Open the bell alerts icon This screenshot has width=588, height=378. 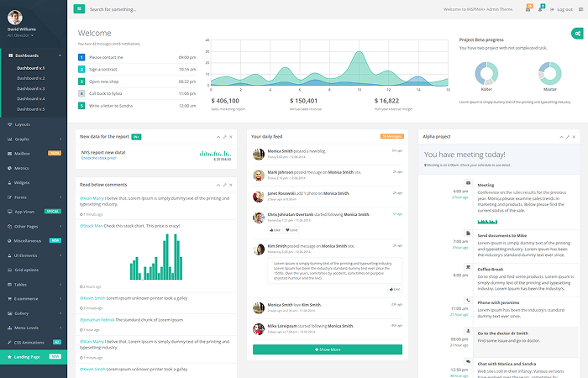click(541, 8)
